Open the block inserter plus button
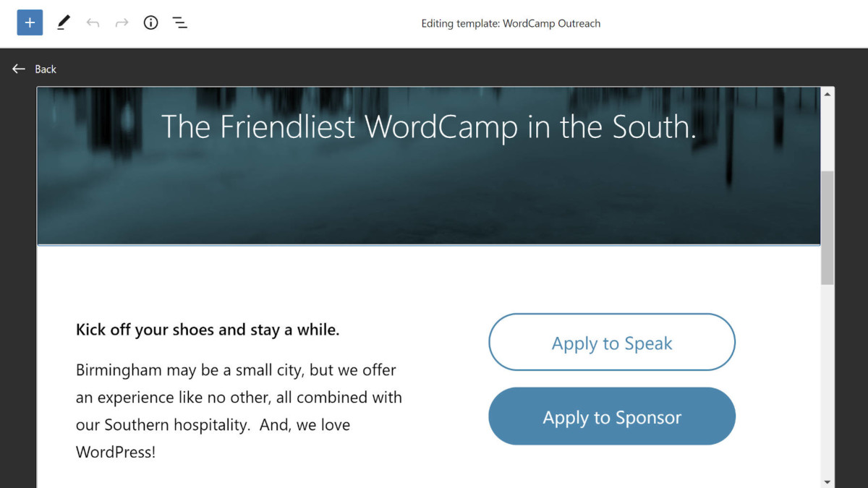The height and width of the screenshot is (488, 868). [x=30, y=22]
